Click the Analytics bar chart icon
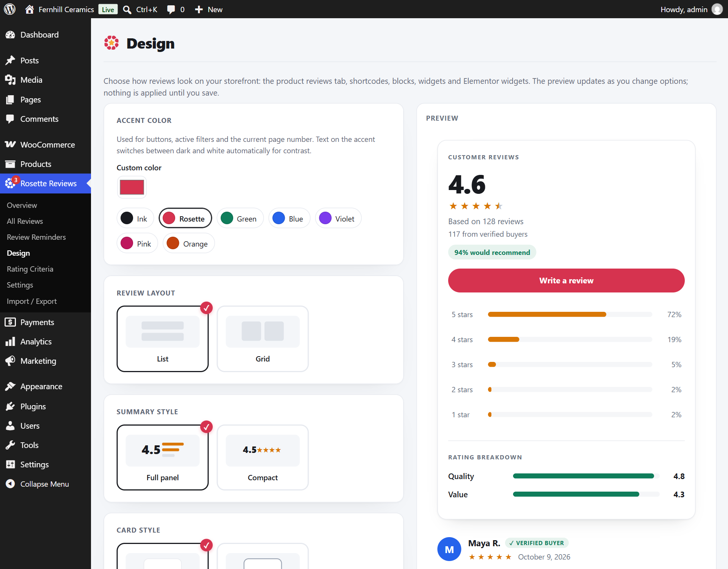The height and width of the screenshot is (569, 728). [x=10, y=341]
